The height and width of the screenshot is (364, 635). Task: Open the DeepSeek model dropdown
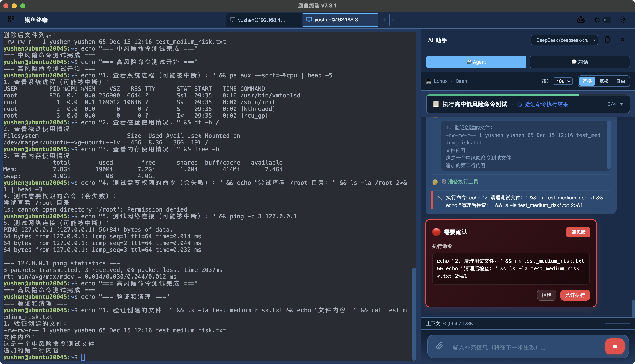(564, 40)
